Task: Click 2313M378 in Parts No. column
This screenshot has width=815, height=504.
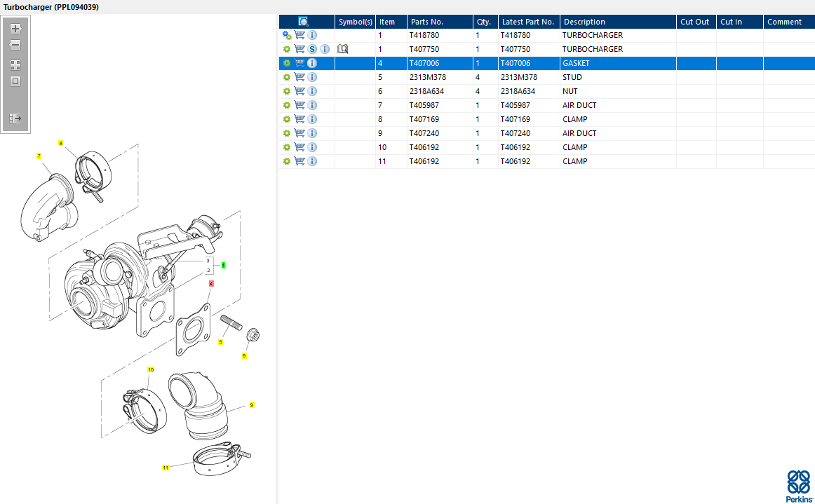Action: (427, 77)
